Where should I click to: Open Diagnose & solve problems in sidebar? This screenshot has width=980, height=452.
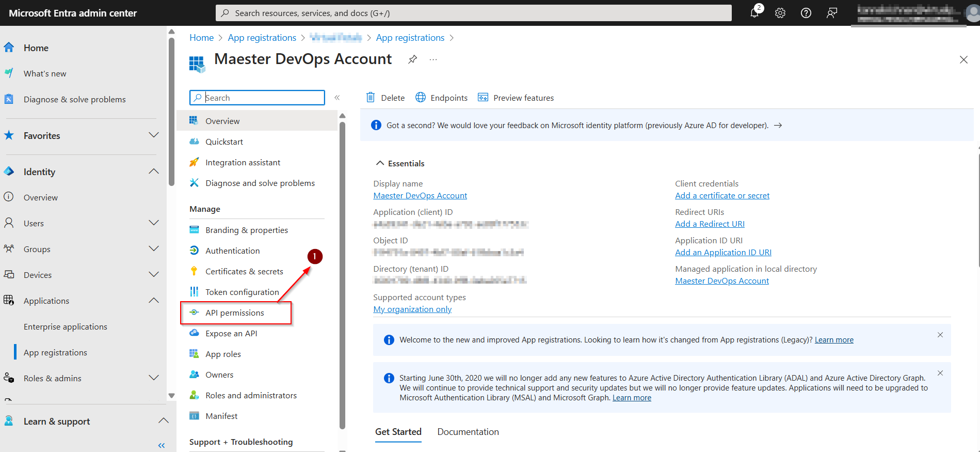75,99
